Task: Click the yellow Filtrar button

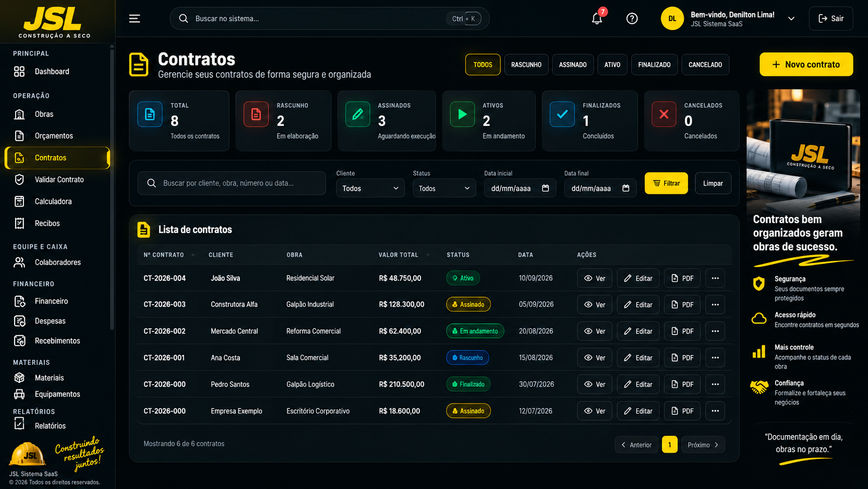Action: point(666,183)
